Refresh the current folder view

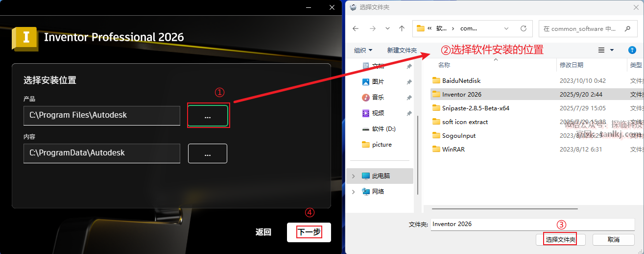pyautogui.click(x=524, y=28)
